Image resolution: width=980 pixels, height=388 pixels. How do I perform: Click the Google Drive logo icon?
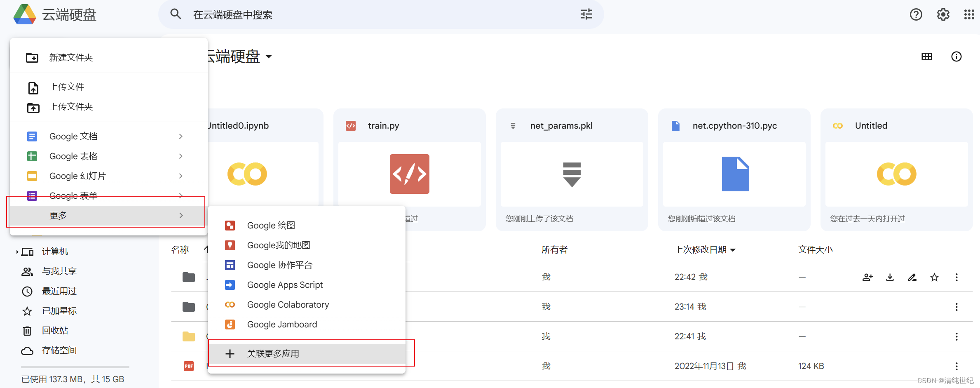tap(25, 14)
